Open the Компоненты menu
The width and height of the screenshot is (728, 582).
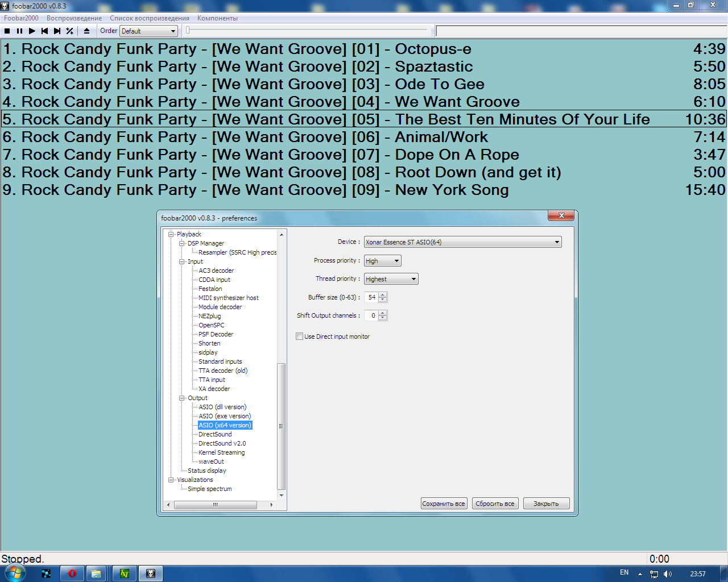click(x=217, y=18)
